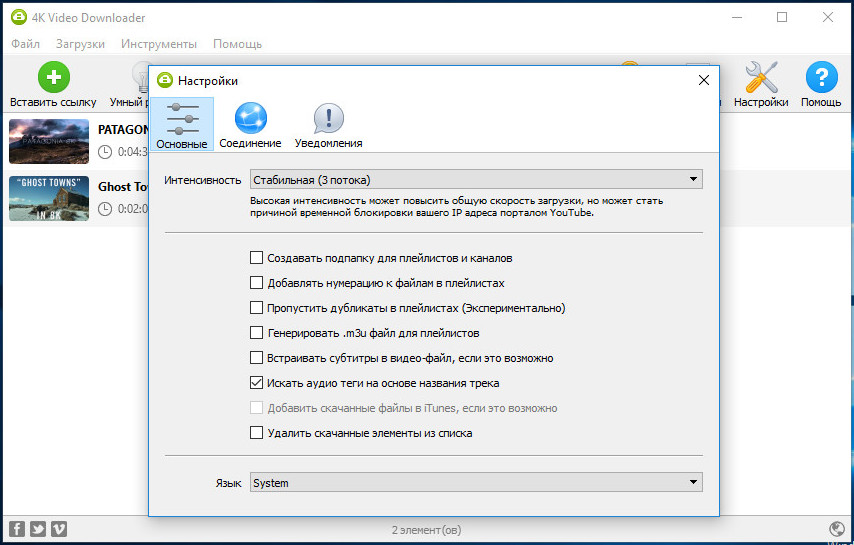The height and width of the screenshot is (545, 854).
Task: Close the 4K Video Downloader main window
Action: pos(828,17)
